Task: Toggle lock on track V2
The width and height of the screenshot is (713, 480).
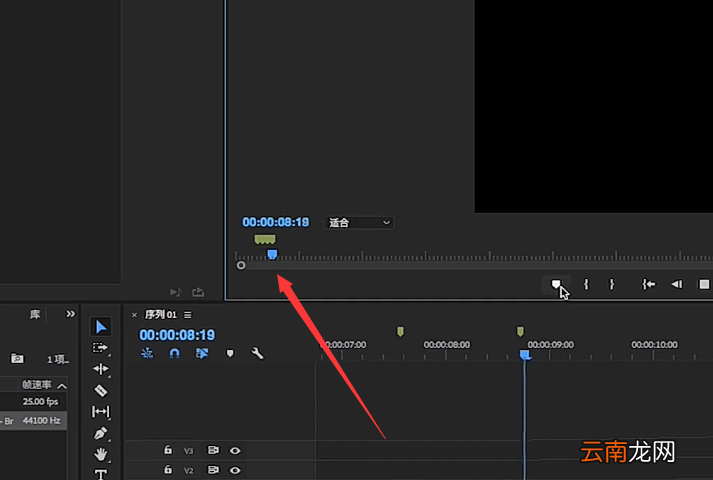Action: [x=168, y=470]
